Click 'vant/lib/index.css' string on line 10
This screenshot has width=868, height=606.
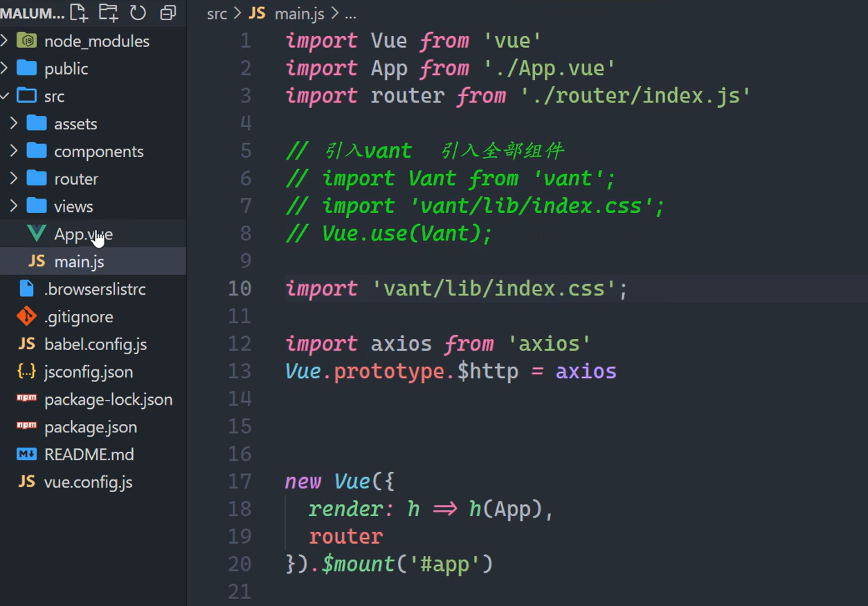tap(494, 288)
